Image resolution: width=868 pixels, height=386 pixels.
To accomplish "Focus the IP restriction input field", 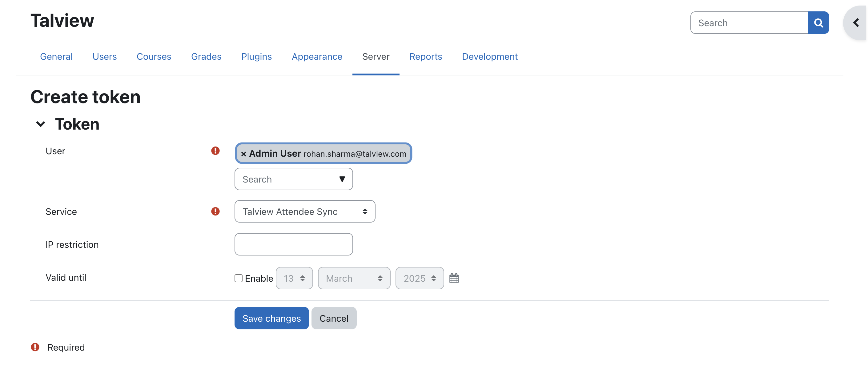I will click(x=294, y=244).
